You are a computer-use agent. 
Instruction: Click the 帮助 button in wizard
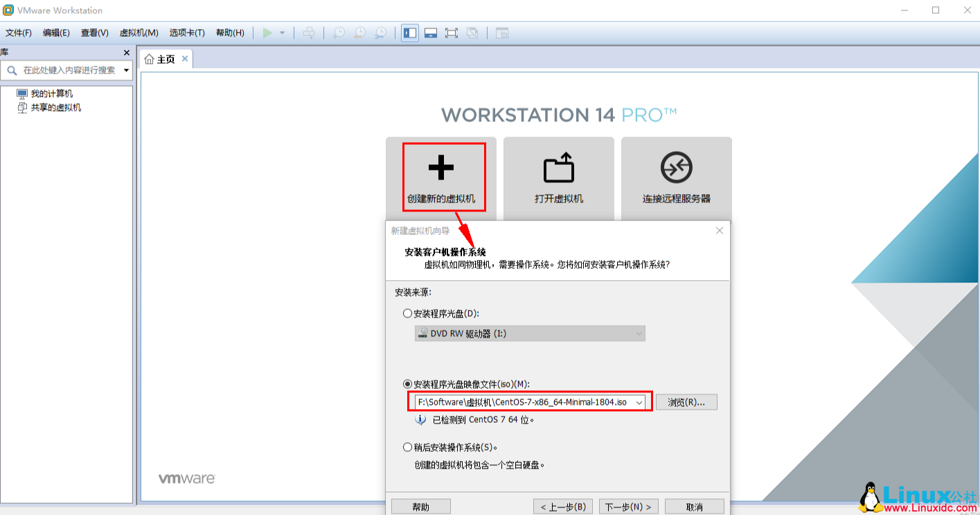pyautogui.click(x=421, y=507)
